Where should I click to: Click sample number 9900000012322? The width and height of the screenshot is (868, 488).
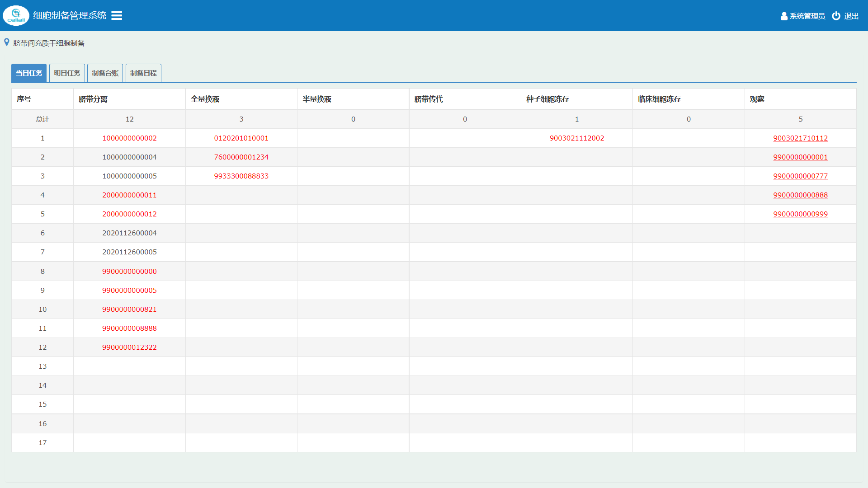129,347
